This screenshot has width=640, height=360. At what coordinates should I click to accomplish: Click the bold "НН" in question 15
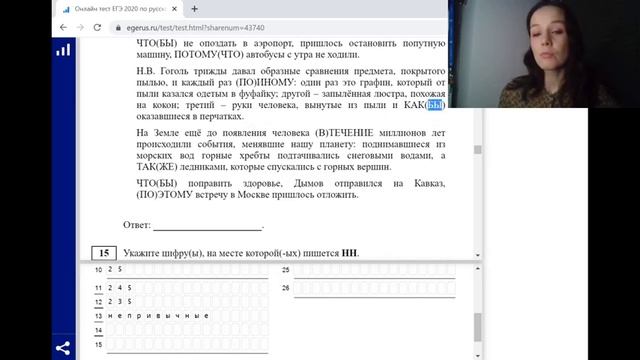click(349, 253)
